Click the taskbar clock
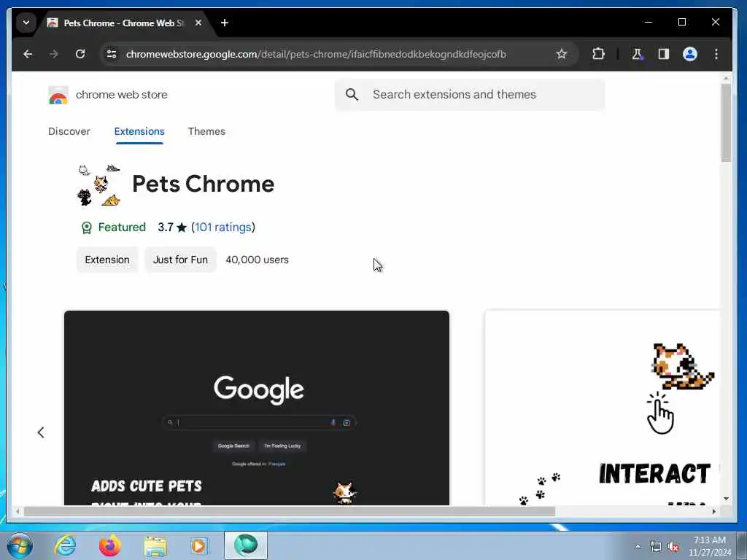This screenshot has height=560, width=747. 709,546
